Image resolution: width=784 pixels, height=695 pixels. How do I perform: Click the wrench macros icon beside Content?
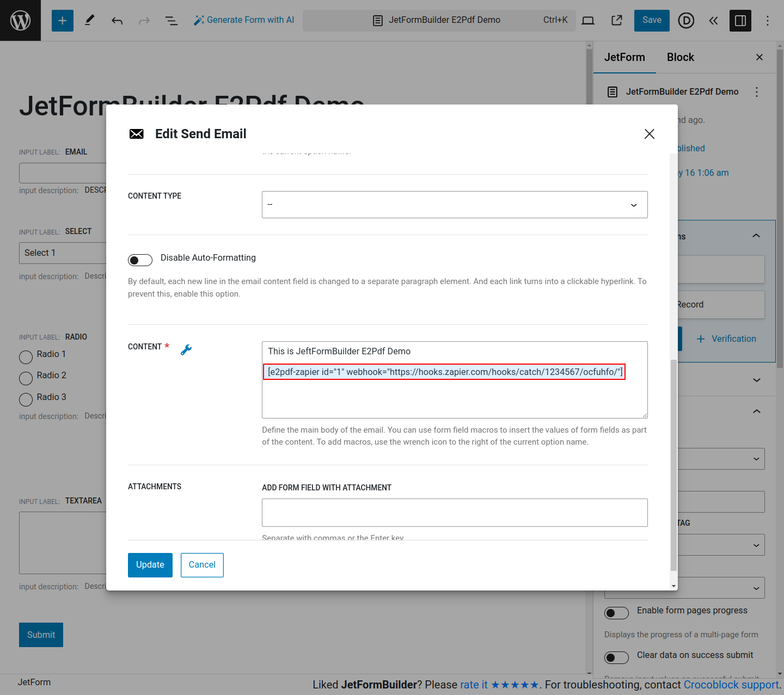coord(186,350)
